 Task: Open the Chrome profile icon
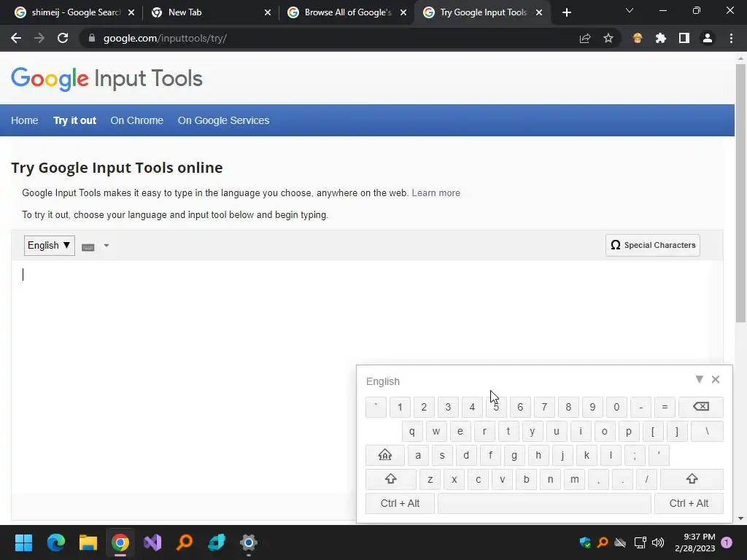tap(708, 38)
